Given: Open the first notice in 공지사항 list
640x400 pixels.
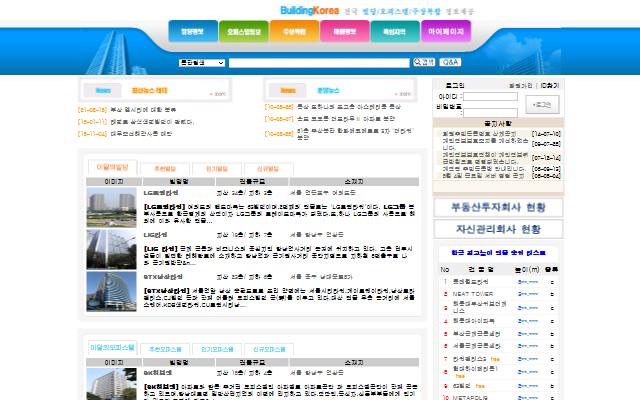Looking at the screenshot, I should (x=480, y=133).
